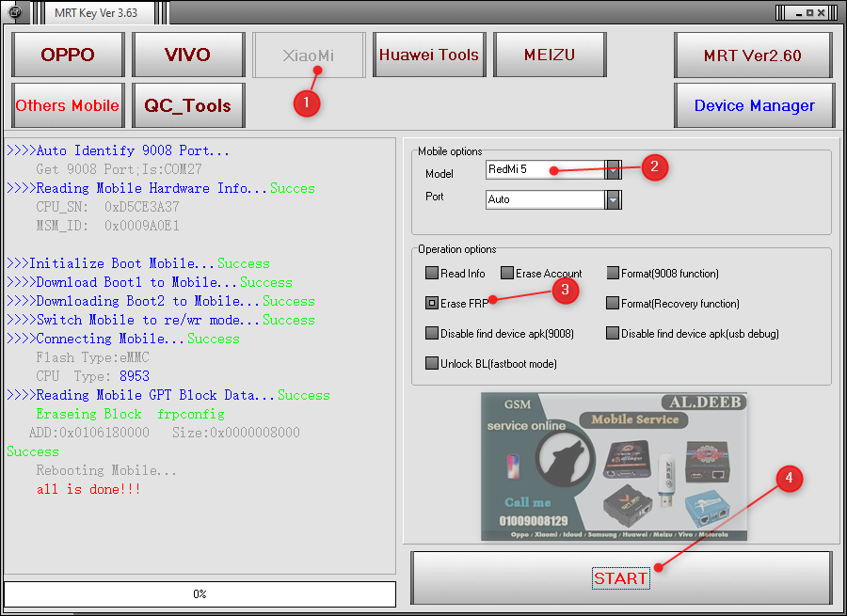Click the START button
The width and height of the screenshot is (847, 616).
click(x=621, y=577)
